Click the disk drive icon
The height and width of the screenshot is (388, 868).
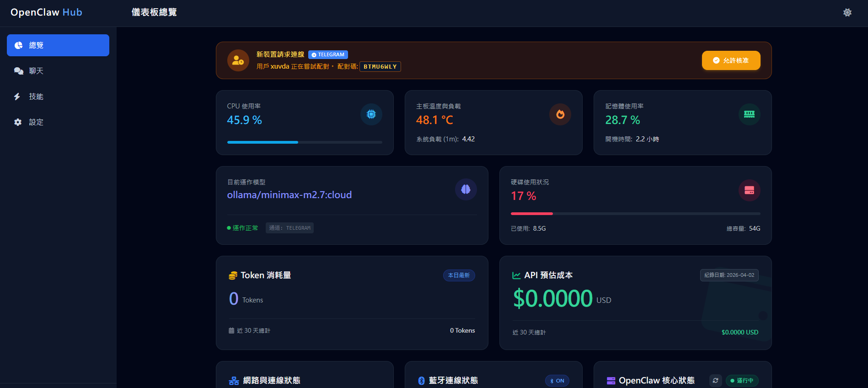(750, 190)
